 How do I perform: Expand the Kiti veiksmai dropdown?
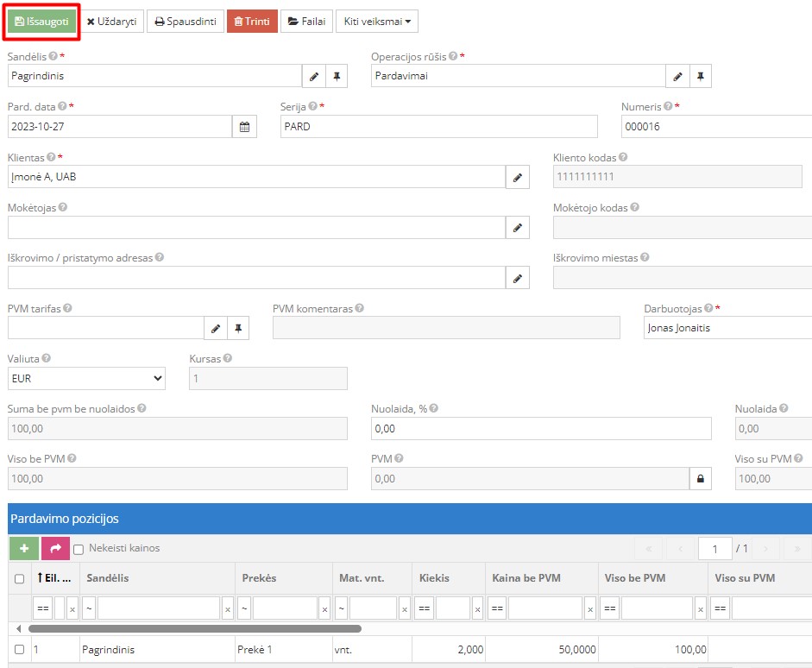click(377, 22)
